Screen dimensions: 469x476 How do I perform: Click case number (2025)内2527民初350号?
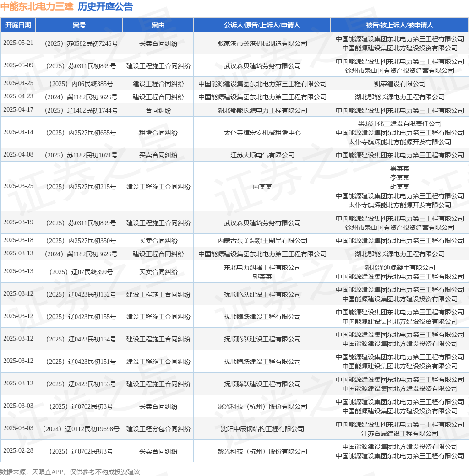[81, 241]
